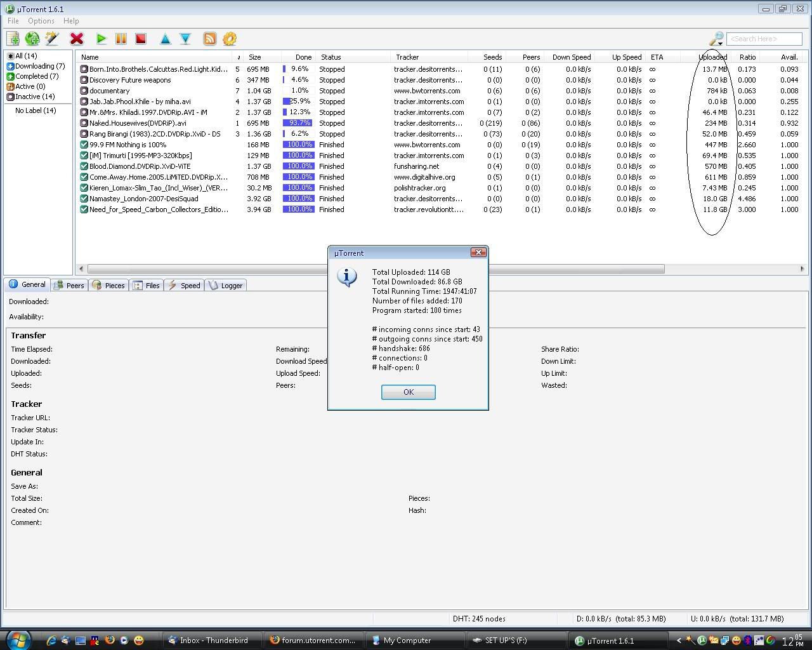
Task: Click the orange Pause torrent icon
Action: click(x=121, y=39)
